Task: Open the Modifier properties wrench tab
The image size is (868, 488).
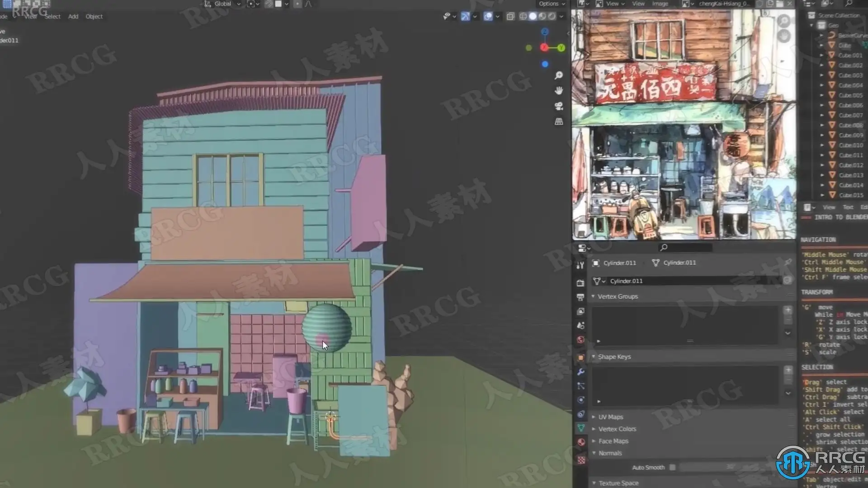Action: pos(581,372)
